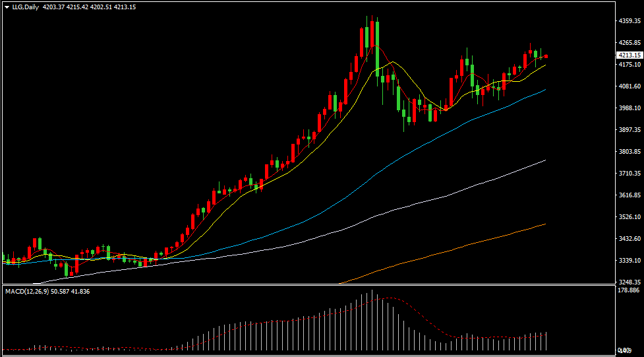Screen dimensions: 644x357
Task: Click the 3616.85 price axis label
Action: 629,195
